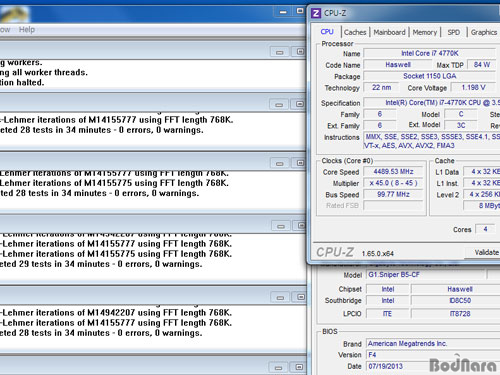Click the Prime95 'M14942207' line directly above an 'M14155777' line
This screenshot has width=500, height=375.
tap(116, 312)
